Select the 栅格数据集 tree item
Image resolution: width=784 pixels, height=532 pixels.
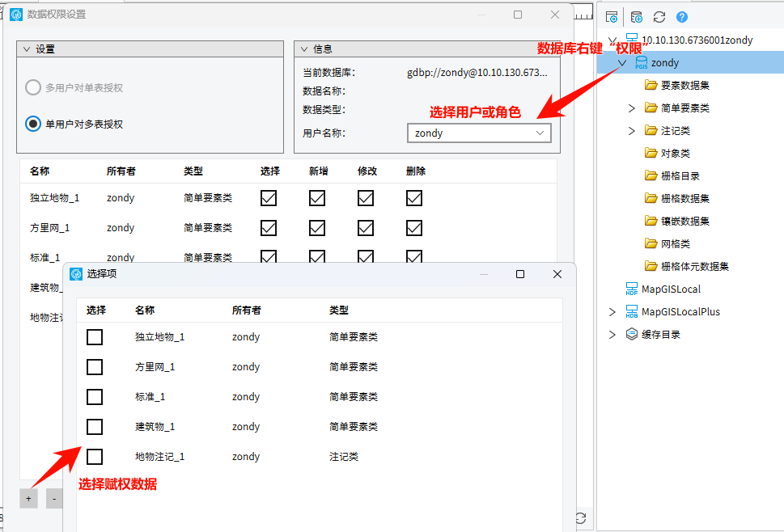[684, 199]
